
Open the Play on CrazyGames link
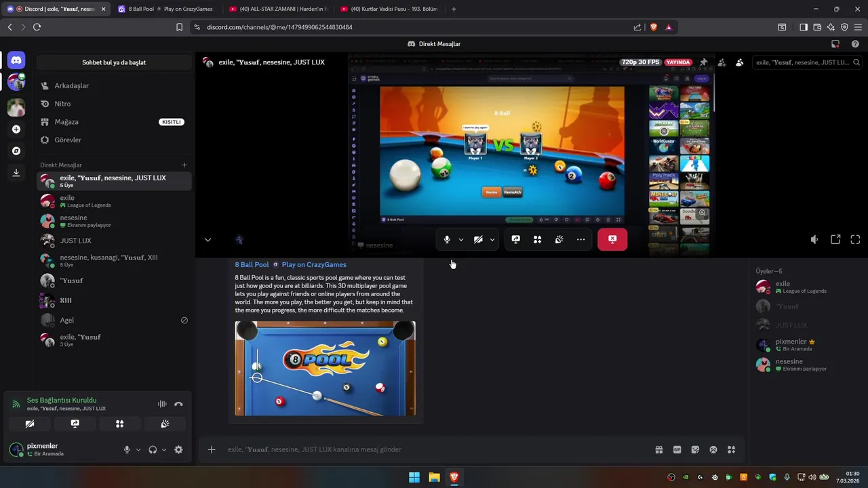314,264
